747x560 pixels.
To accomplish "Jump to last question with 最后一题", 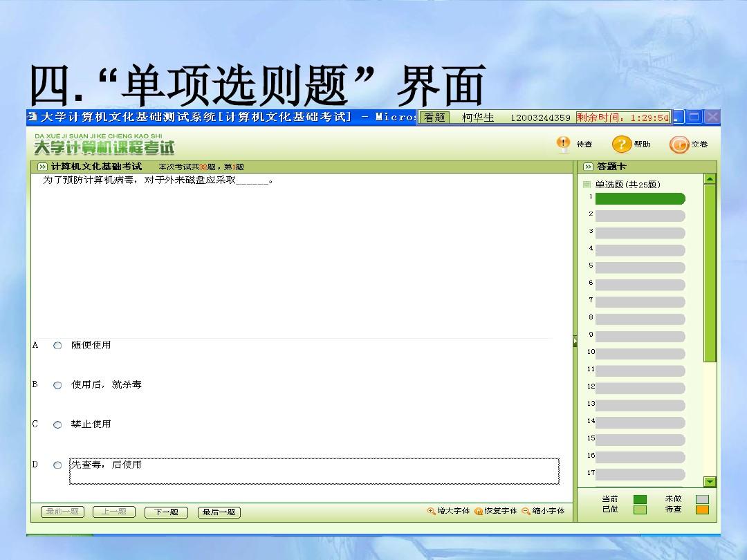I will 219,512.
